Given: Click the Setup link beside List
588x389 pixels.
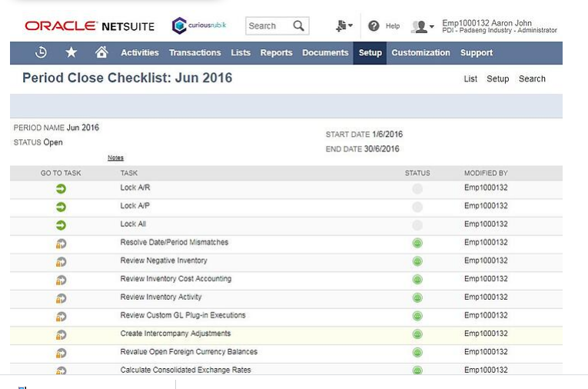Looking at the screenshot, I should [x=497, y=78].
